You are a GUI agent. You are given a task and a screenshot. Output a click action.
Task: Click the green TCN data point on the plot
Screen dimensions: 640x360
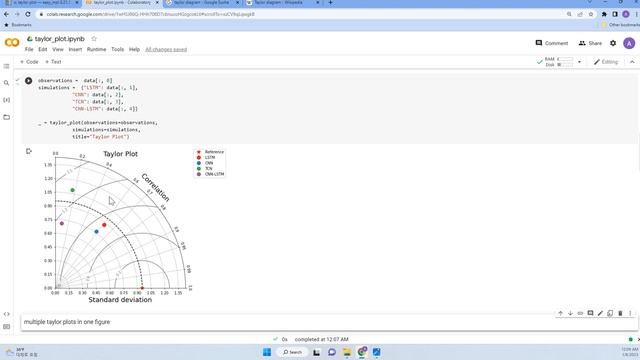coord(73,190)
